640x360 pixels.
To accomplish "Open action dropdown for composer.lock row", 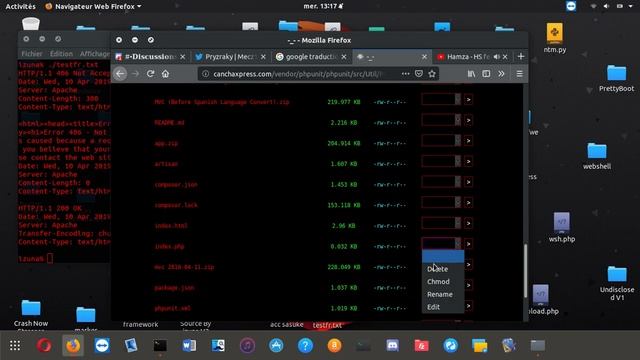I will 441,203.
